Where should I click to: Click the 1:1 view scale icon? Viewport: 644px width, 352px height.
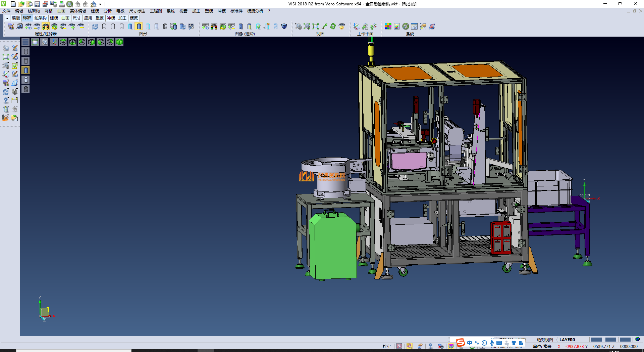[316, 27]
